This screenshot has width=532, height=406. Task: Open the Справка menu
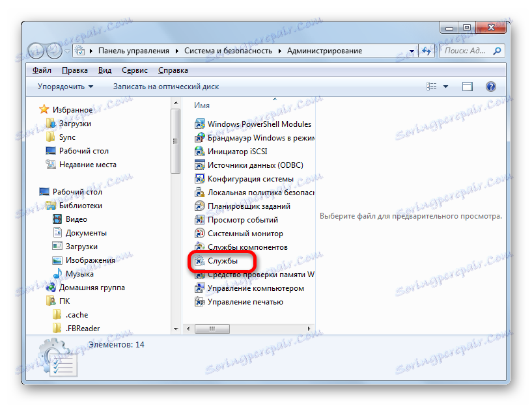(173, 70)
